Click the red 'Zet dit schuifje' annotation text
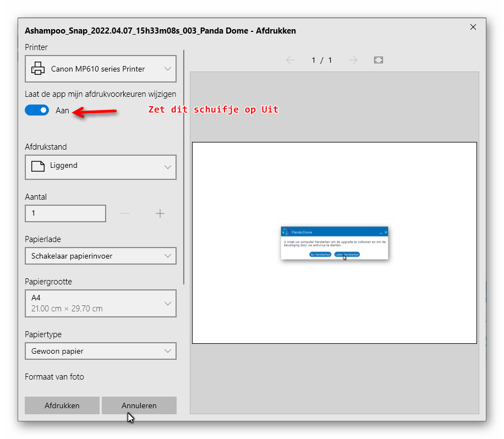The width and height of the screenshot is (504, 439). point(213,109)
